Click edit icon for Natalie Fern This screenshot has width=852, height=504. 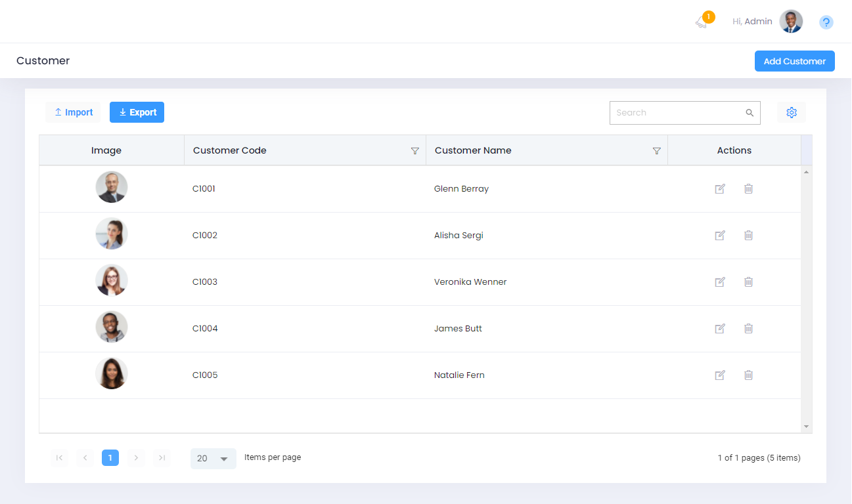[x=720, y=375]
